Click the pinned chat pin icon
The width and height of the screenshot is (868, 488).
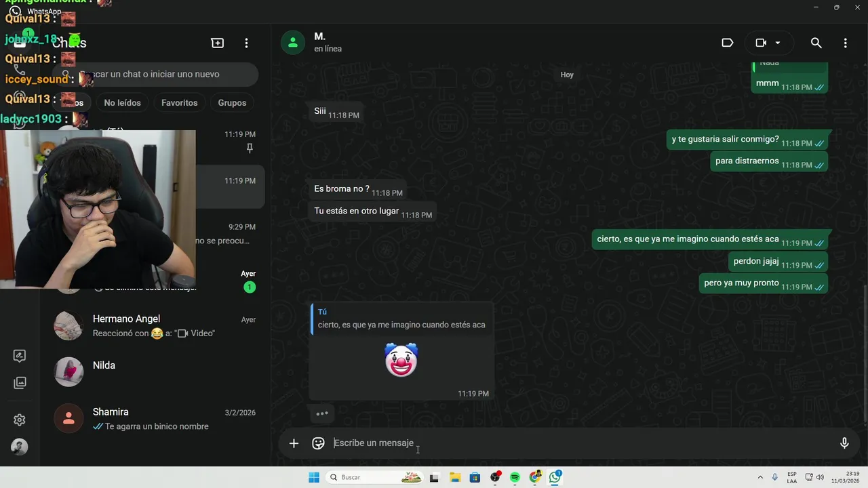[x=250, y=148]
